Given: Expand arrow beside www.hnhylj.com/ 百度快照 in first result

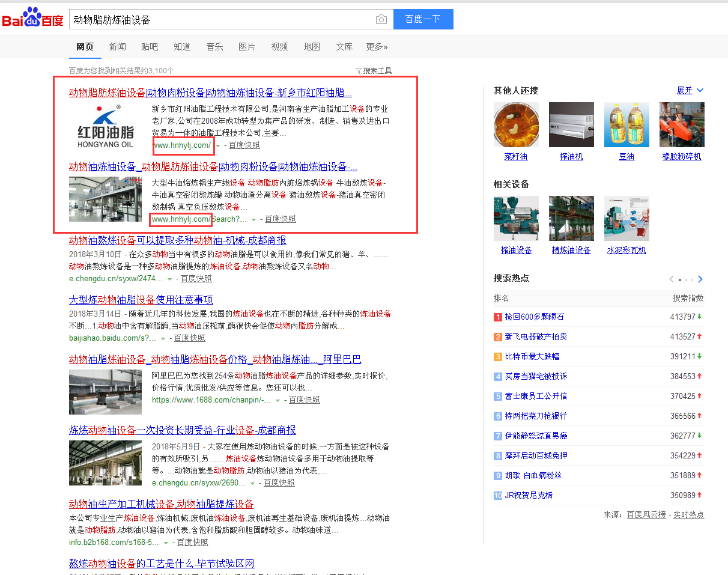Looking at the screenshot, I should pyautogui.click(x=218, y=146).
